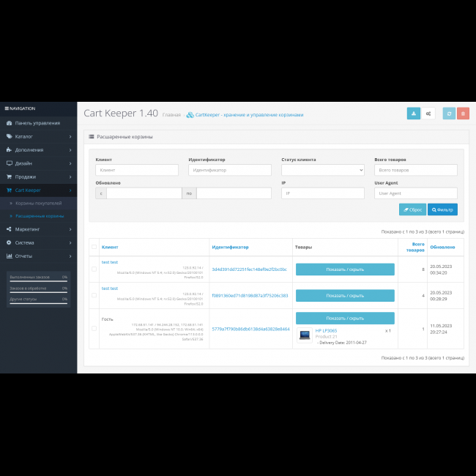Click the User Agent input field

[415, 193]
